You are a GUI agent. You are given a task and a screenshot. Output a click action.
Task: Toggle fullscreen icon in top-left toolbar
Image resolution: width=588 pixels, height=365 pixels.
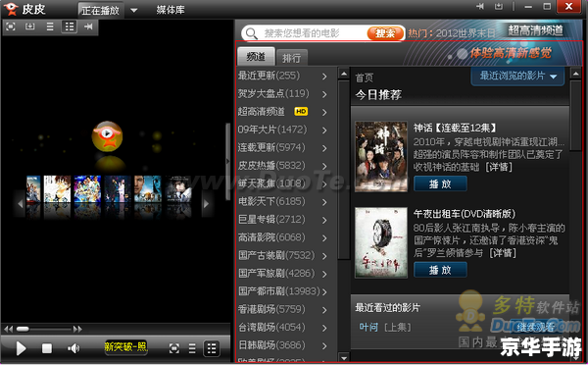click(x=11, y=26)
